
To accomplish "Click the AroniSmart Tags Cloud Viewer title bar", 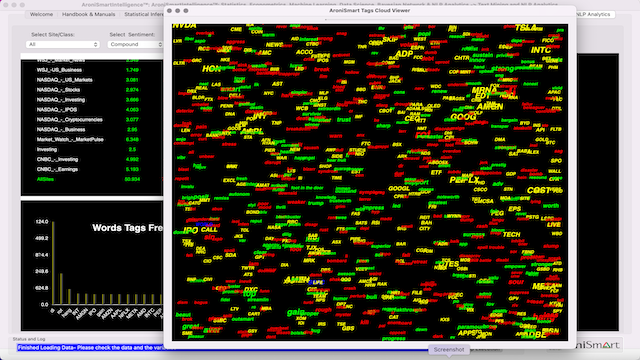I will click(x=369, y=11).
